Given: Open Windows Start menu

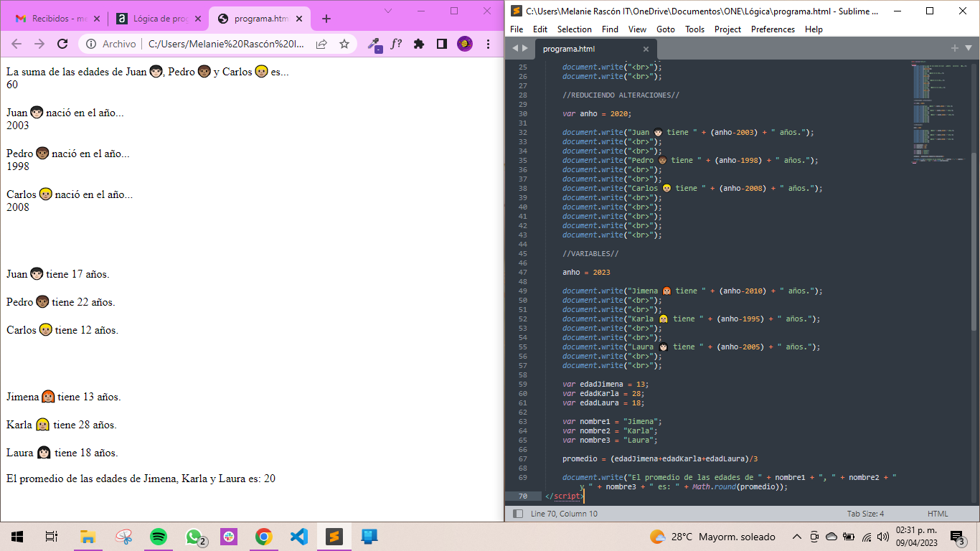Looking at the screenshot, I should (17, 537).
